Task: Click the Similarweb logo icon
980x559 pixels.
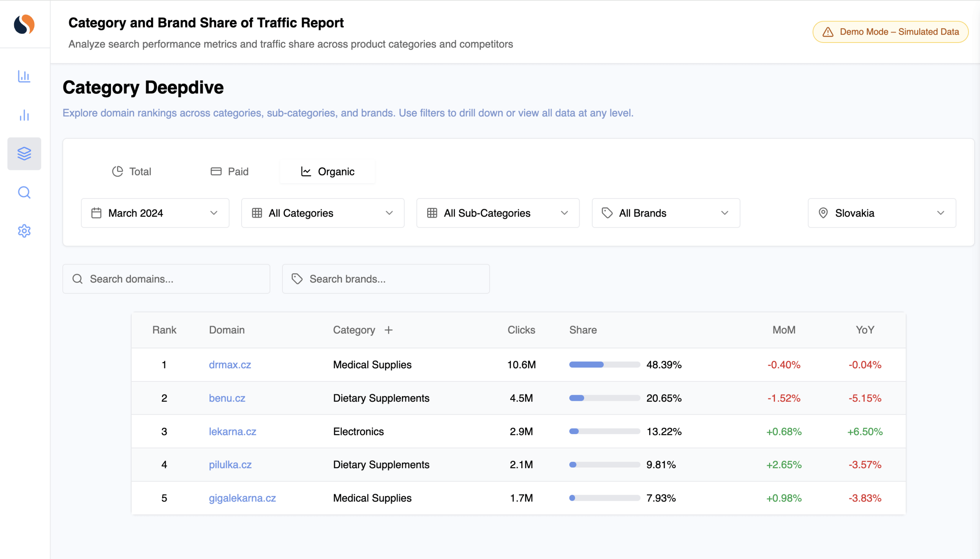Action: tap(24, 24)
